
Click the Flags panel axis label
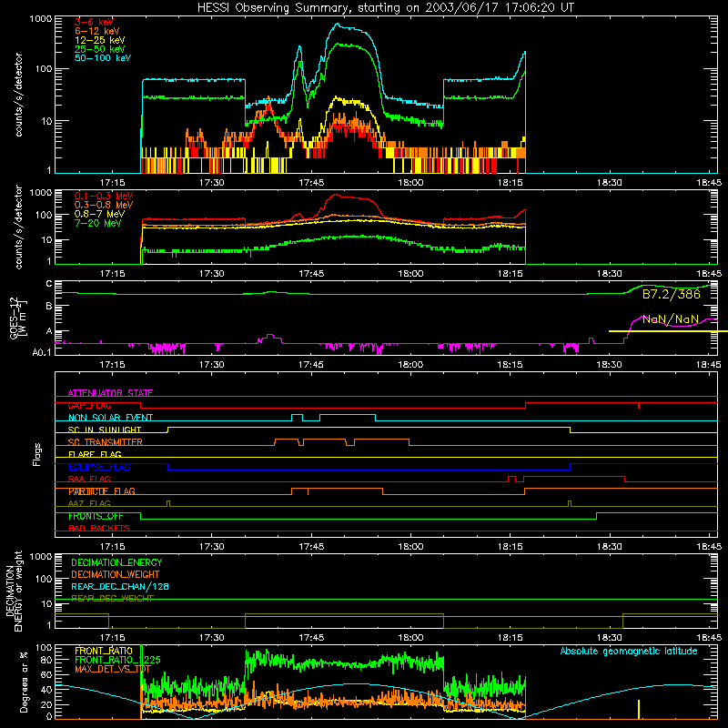tap(37, 454)
